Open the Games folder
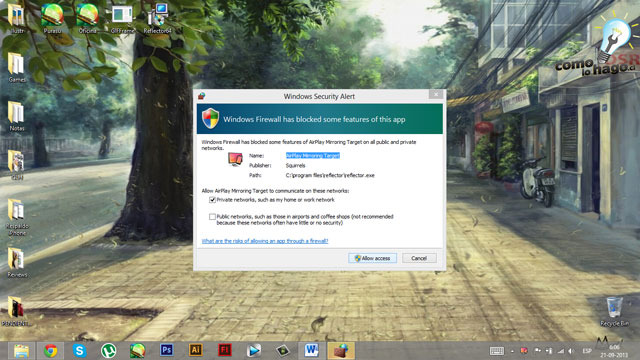This screenshot has height=360, width=640. click(17, 67)
